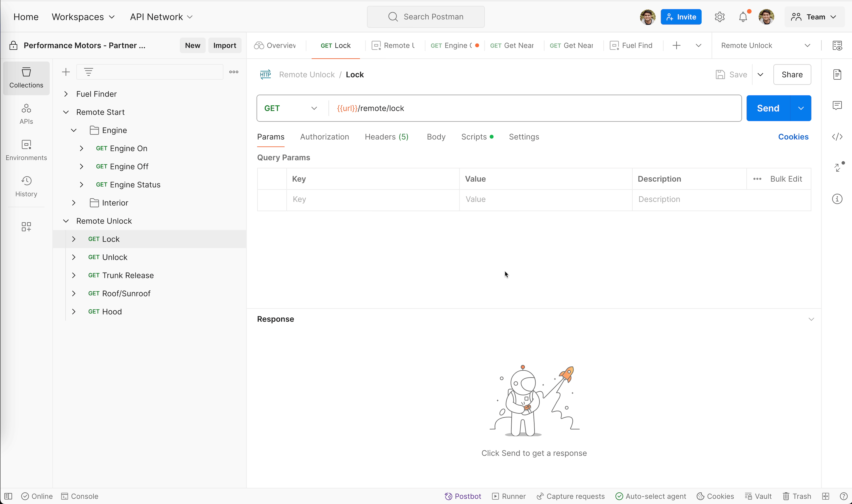Open the environment quick look icon
852x504 pixels.
click(x=837, y=45)
